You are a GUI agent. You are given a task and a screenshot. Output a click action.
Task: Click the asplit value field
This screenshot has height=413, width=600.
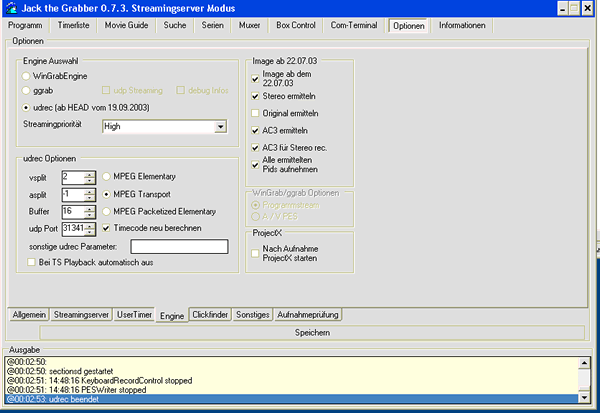coord(73,195)
